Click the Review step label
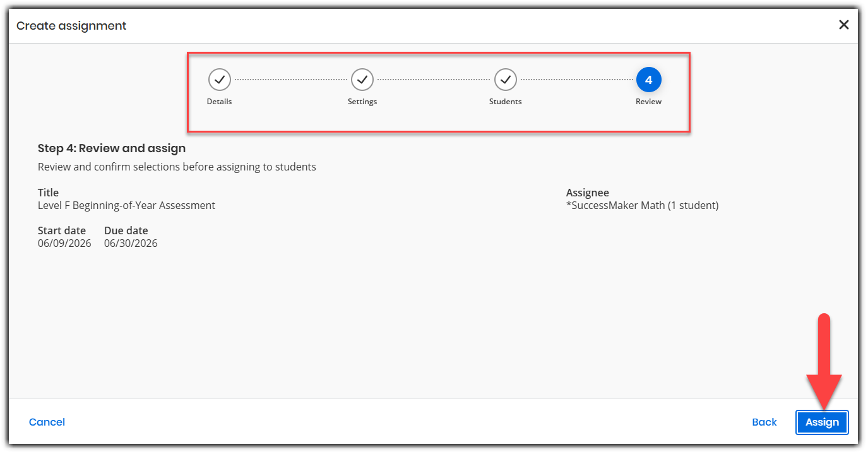This screenshot has width=868, height=454. coord(648,102)
